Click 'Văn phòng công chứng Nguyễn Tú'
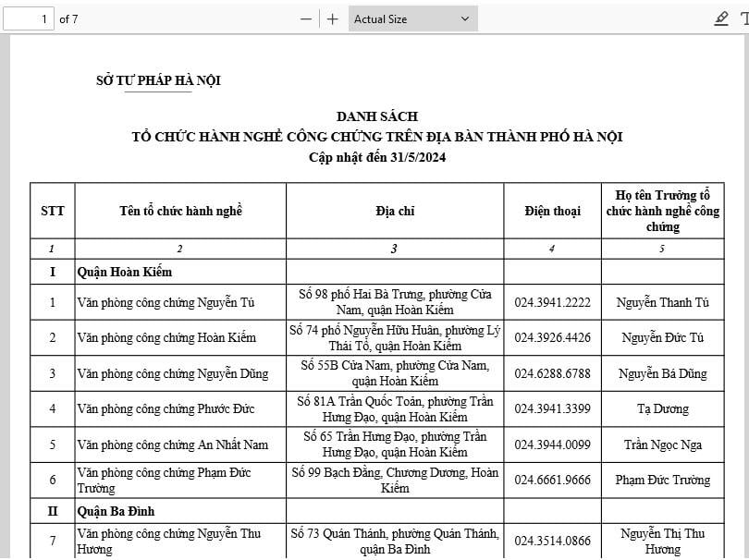This screenshot has width=749, height=560. coord(166,302)
